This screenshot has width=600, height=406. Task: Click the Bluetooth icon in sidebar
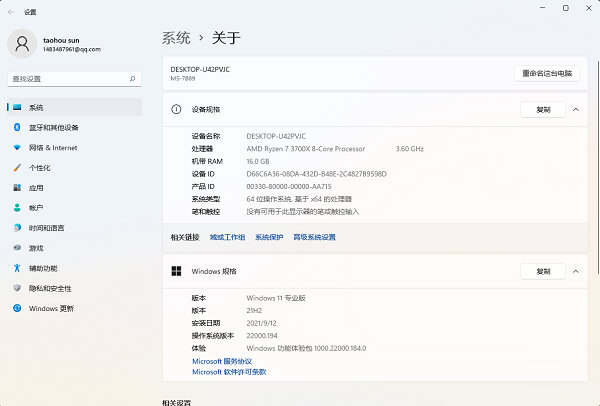pyautogui.click(x=17, y=127)
